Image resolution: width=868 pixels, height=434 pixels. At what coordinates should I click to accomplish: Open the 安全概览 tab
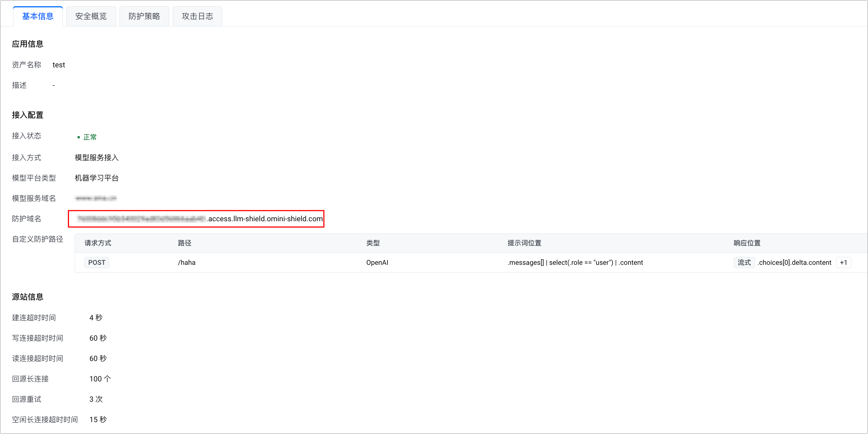coord(91,16)
